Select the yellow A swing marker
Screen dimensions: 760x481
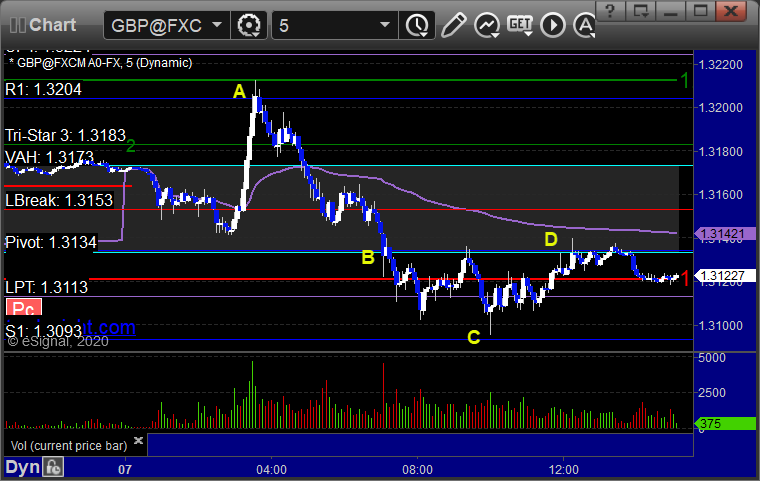[x=239, y=91]
